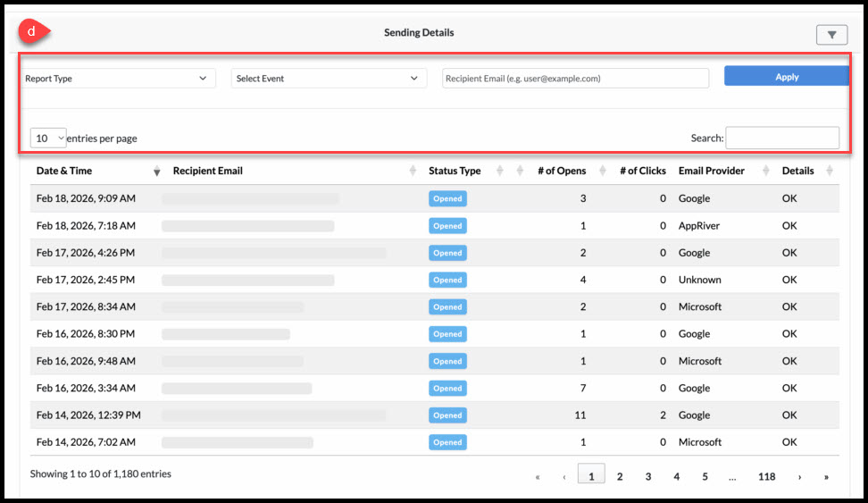Open the Report Type dropdown
The image size is (868, 503).
(117, 78)
